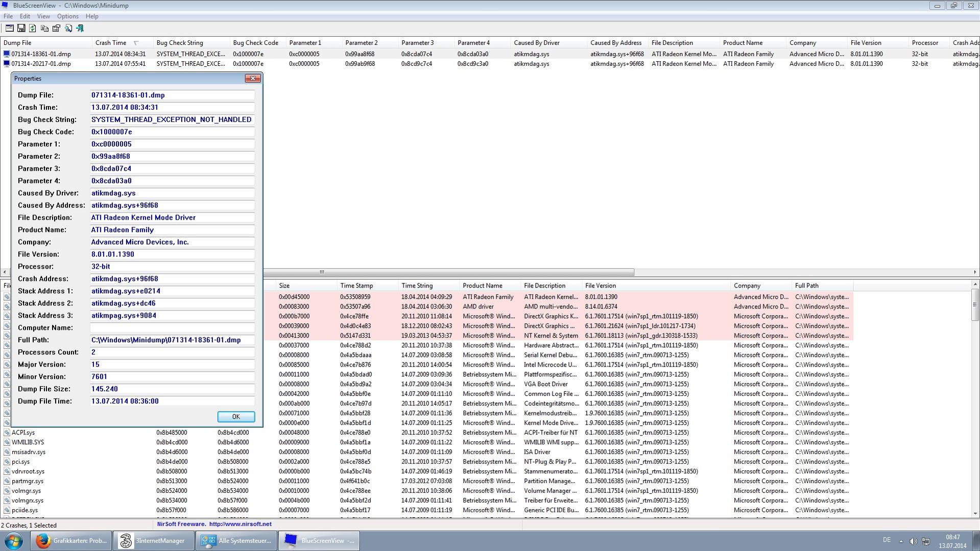Click the file icon beside volmgr.sys

click(x=7, y=491)
